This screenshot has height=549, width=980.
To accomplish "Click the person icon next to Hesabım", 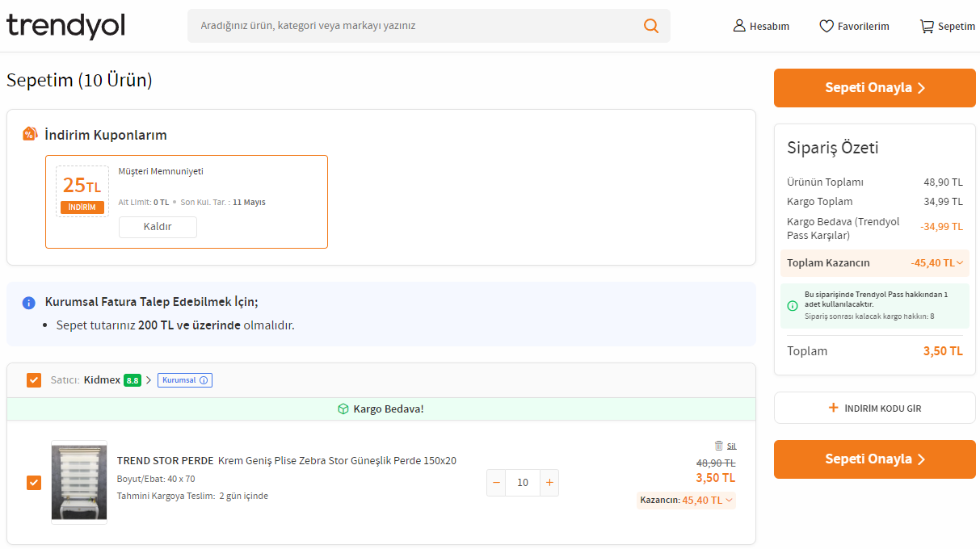I will point(739,26).
